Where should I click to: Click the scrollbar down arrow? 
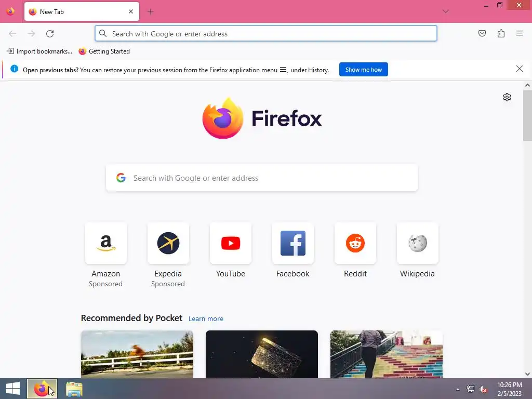coord(527,374)
